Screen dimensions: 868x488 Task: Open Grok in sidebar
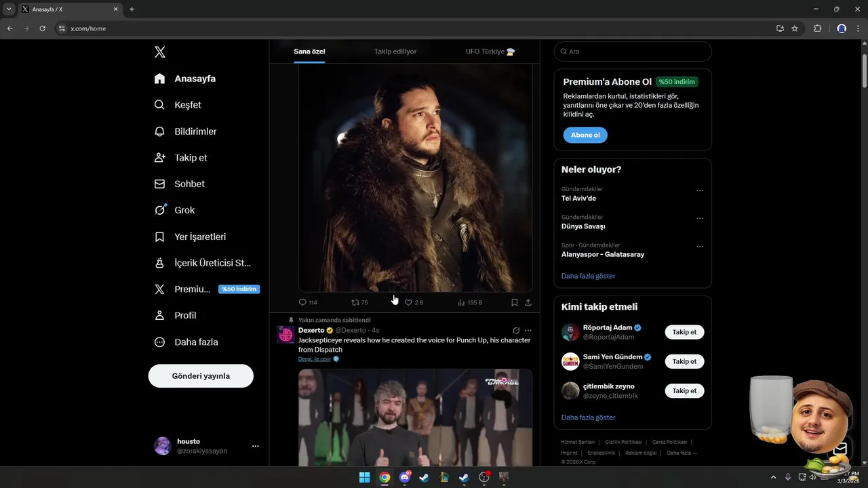(x=174, y=210)
